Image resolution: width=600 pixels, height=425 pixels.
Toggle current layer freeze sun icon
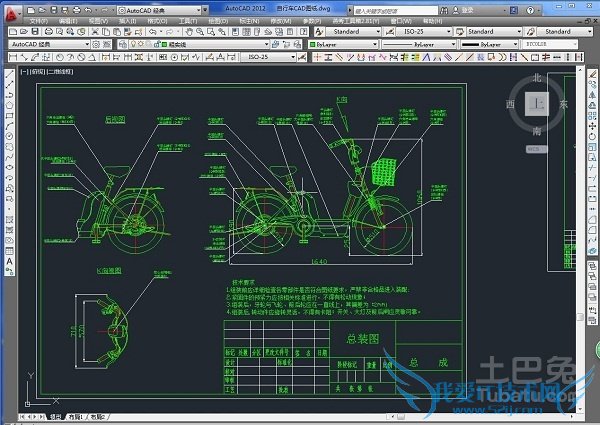[x=140, y=44]
